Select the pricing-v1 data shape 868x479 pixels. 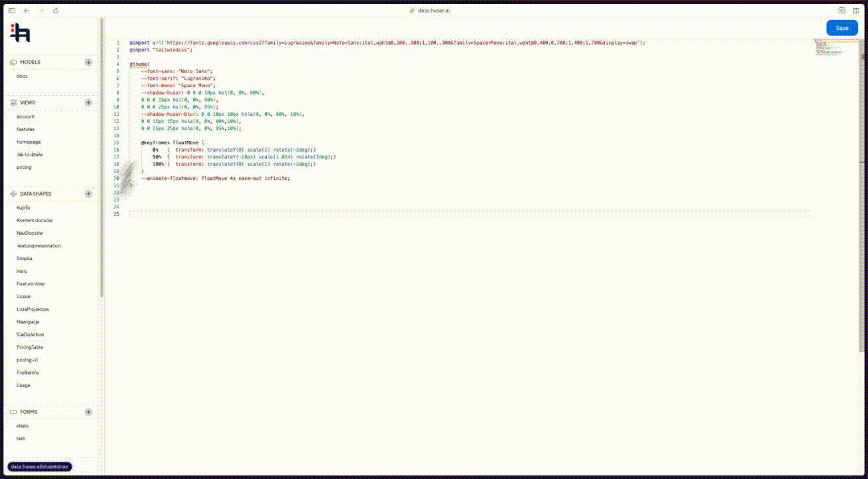pyautogui.click(x=27, y=359)
